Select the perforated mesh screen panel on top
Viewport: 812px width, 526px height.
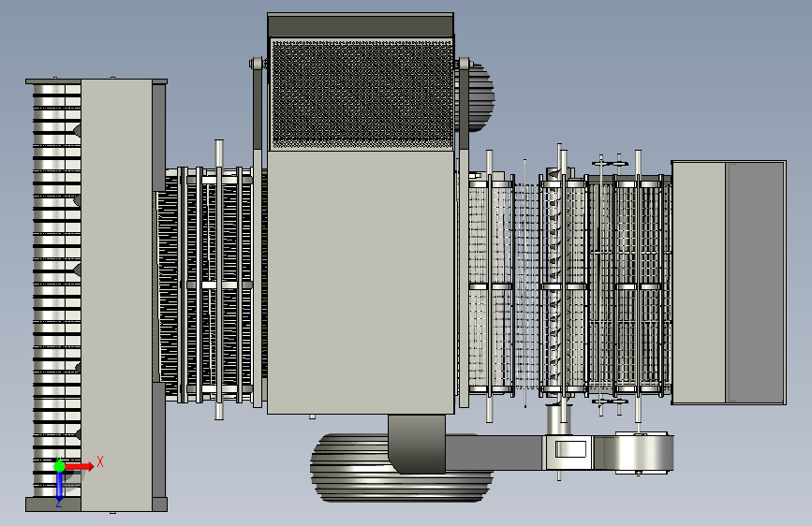tap(362, 94)
